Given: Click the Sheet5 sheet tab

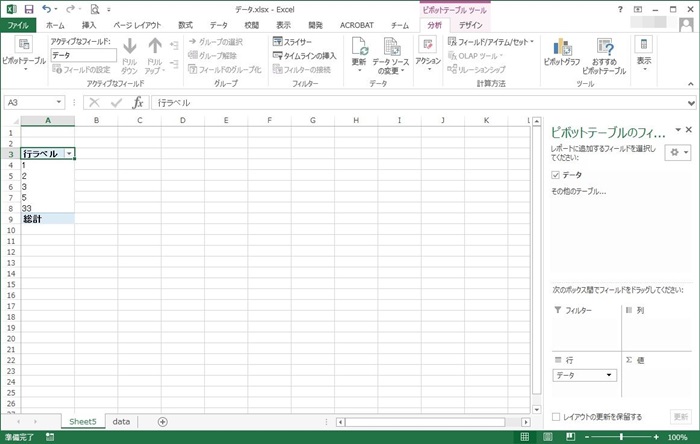Looking at the screenshot, I should (x=83, y=422).
